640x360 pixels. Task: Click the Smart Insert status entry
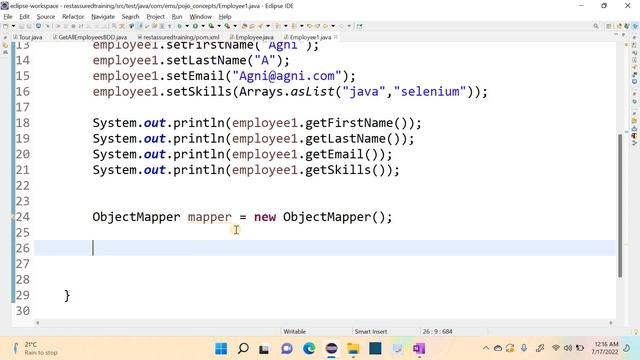pyautogui.click(x=371, y=331)
